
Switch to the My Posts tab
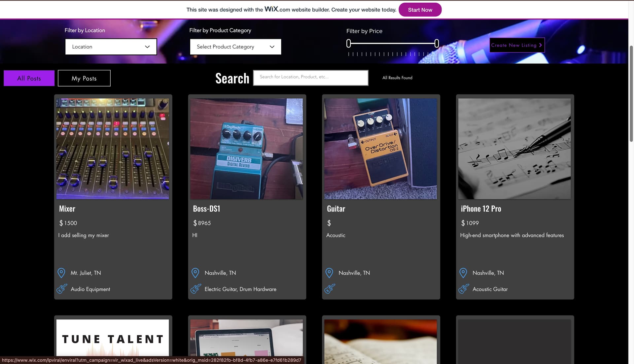(x=84, y=78)
